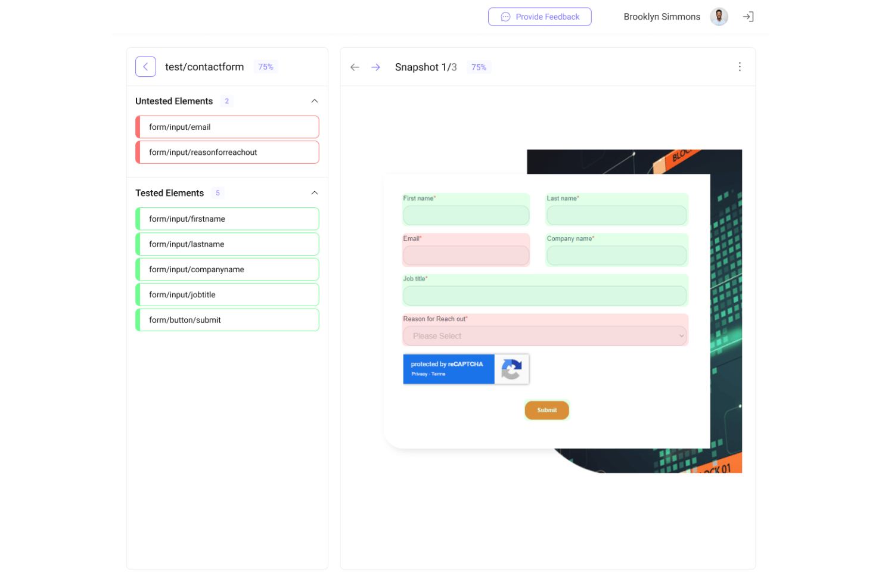The image size is (882, 588).
Task: Collapse the Untested Elements section
Action: point(315,101)
